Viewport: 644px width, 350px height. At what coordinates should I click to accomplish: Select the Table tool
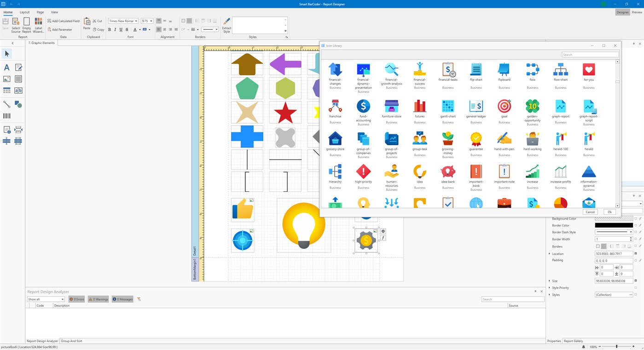tap(6, 90)
